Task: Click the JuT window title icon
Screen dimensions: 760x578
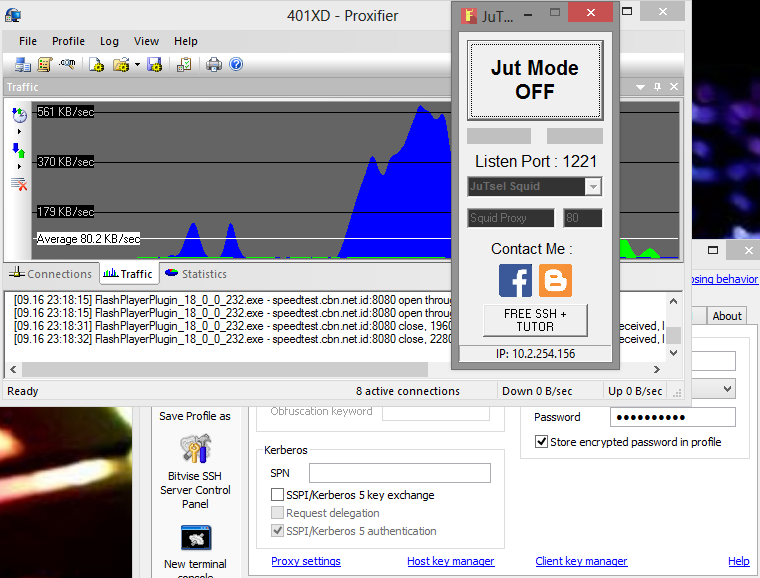Action: pos(469,16)
